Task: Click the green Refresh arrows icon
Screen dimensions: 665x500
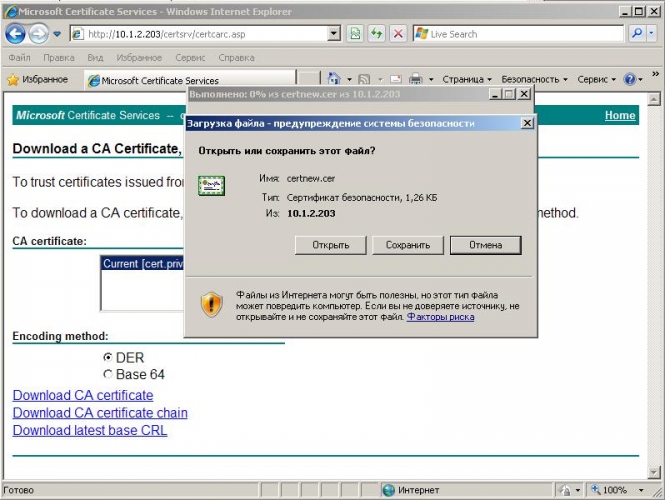Action: [x=377, y=34]
